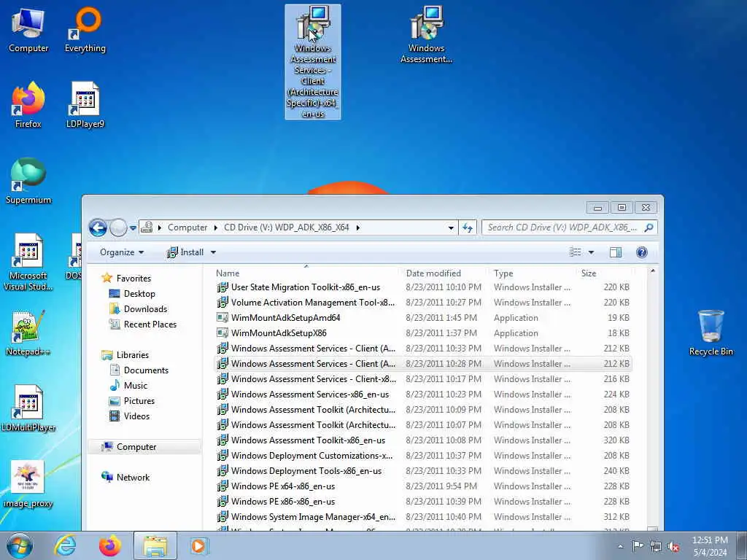
Task: Open Explorer Help button
Action: pos(642,252)
